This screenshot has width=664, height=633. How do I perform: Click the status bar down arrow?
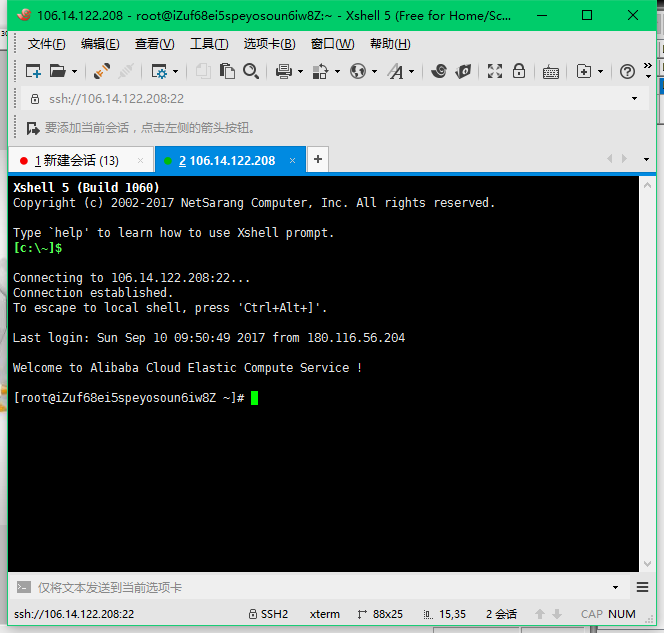557,614
